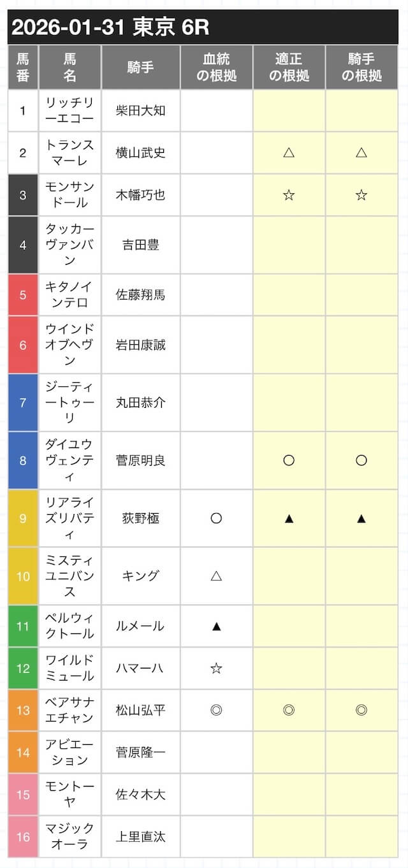Select the ▲ mark in ペルウィクトール's row
Viewport: 408px width, 868px height.
click(x=216, y=626)
